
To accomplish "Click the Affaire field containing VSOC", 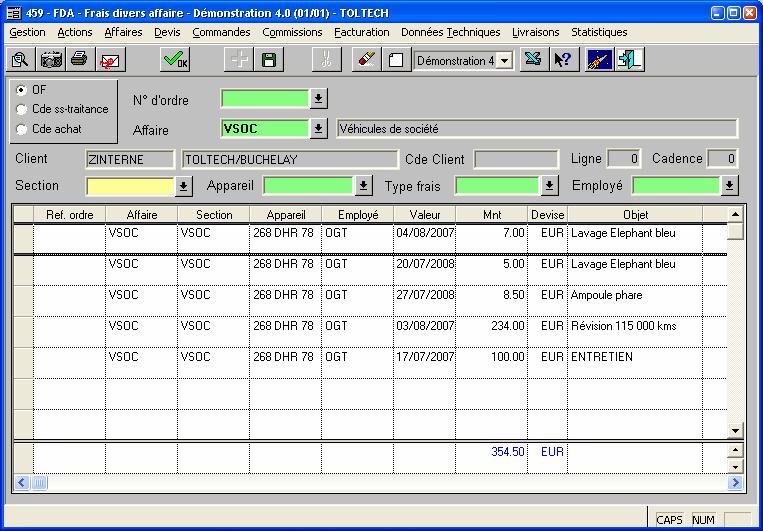I will pos(265,129).
